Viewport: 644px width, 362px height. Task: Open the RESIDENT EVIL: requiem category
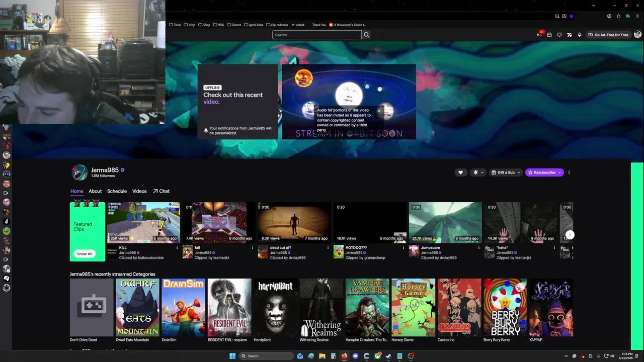click(x=229, y=307)
